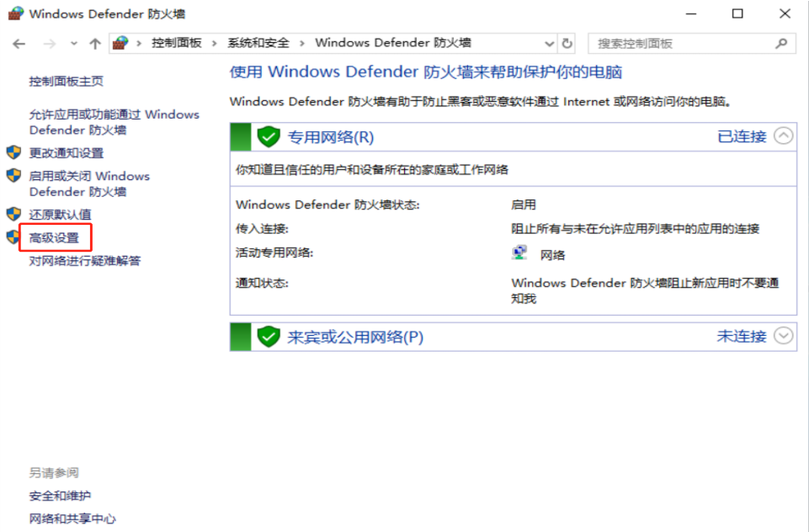Open 控制面板主页 link
Screen dimensions: 809x532
click(x=66, y=81)
